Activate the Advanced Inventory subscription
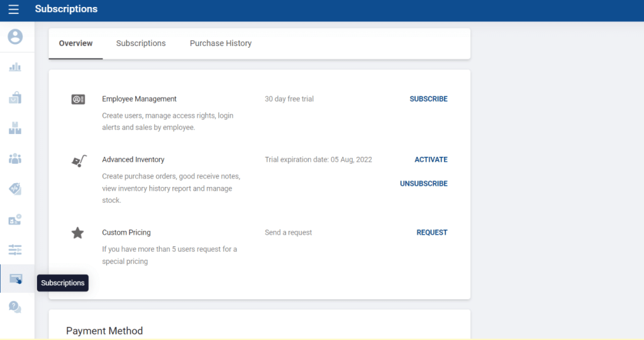The height and width of the screenshot is (340, 644). [x=431, y=159]
